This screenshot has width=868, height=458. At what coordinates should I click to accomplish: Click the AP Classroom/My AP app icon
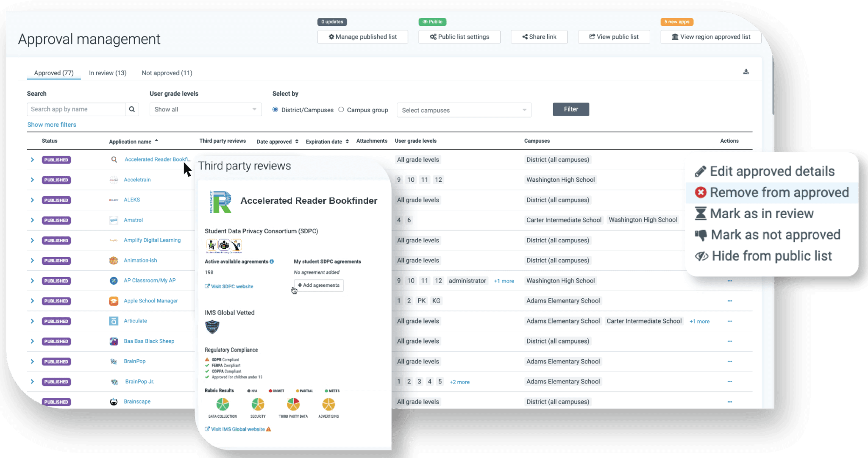point(114,280)
